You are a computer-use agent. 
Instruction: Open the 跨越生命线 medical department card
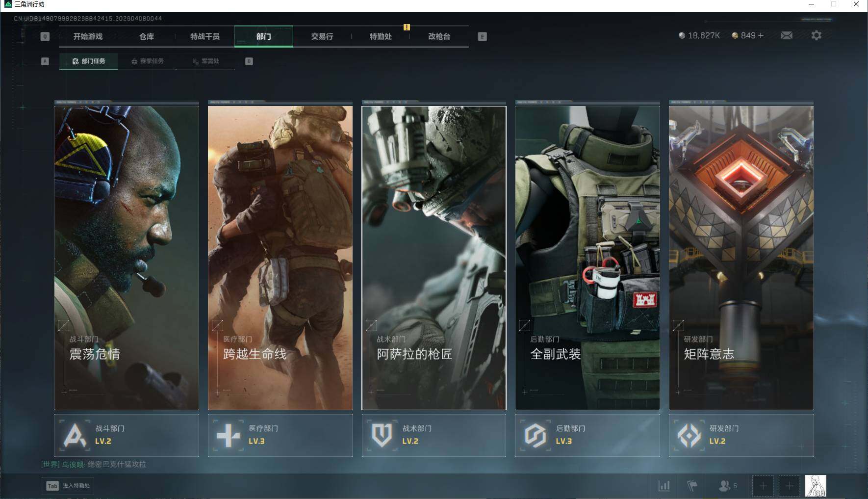(280, 258)
